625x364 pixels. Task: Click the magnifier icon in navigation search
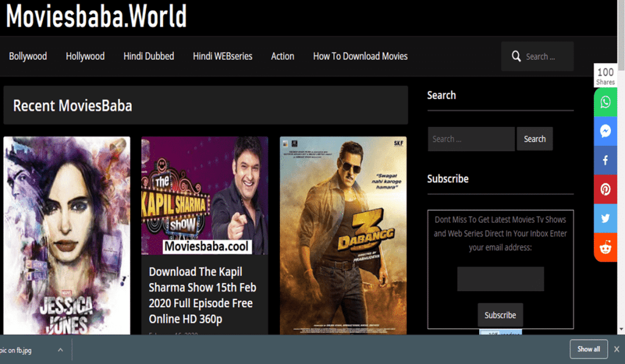516,56
